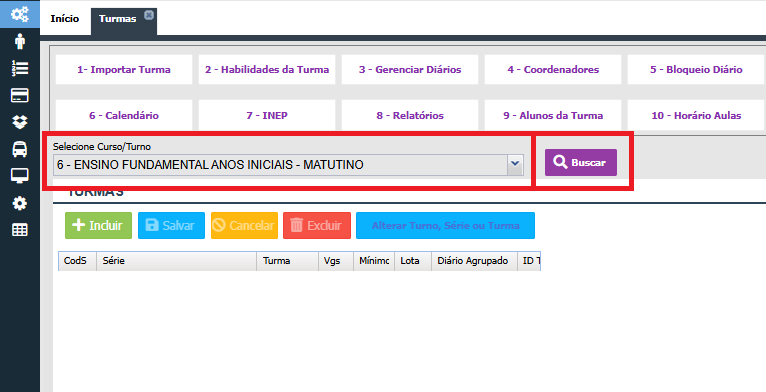Sort by the Lota column header

(x=413, y=261)
